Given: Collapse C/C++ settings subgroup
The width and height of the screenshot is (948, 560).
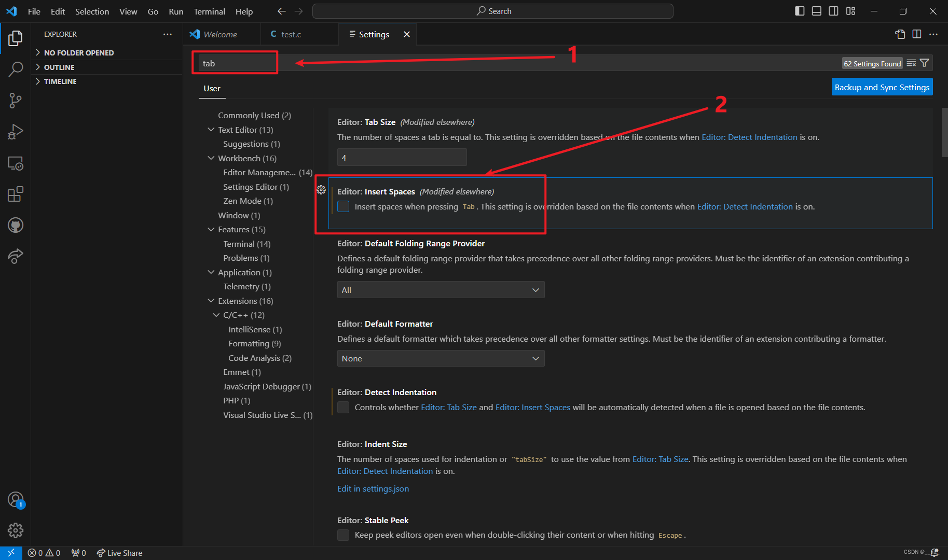Looking at the screenshot, I should click(216, 315).
